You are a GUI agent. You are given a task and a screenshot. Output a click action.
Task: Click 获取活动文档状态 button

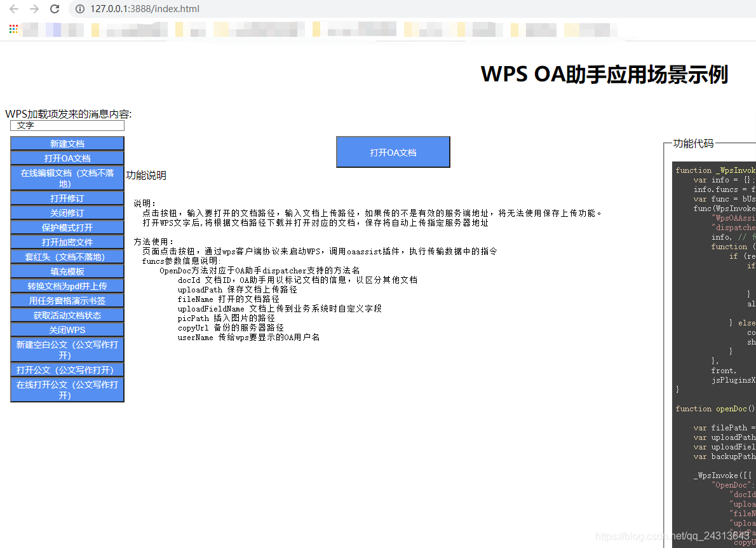67,315
